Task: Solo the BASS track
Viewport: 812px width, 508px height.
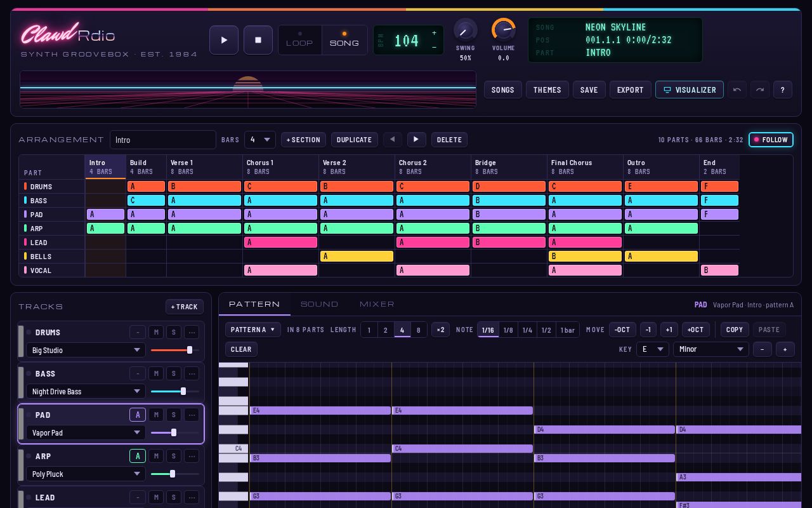Action: click(174, 373)
